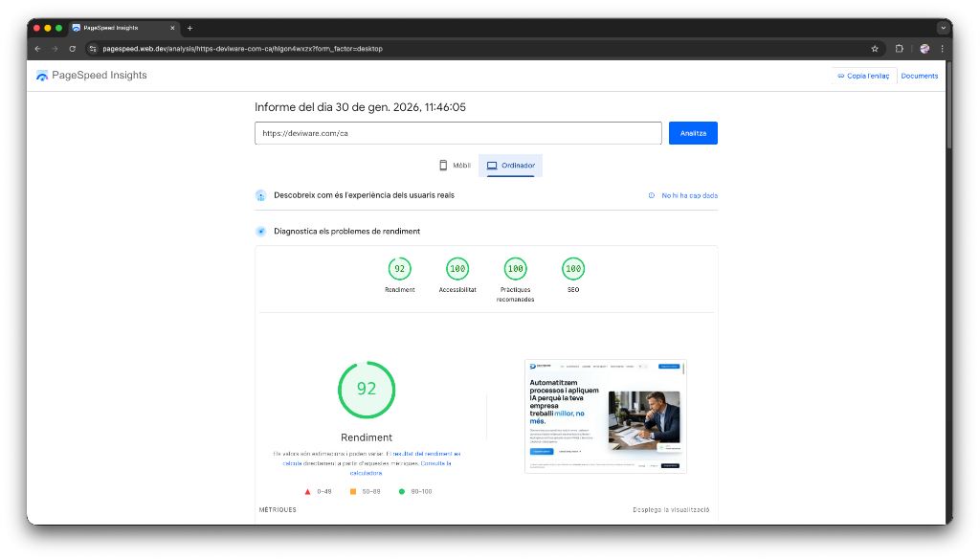
Task: Click the Accessibilitat 100 score gauge
Action: (457, 270)
